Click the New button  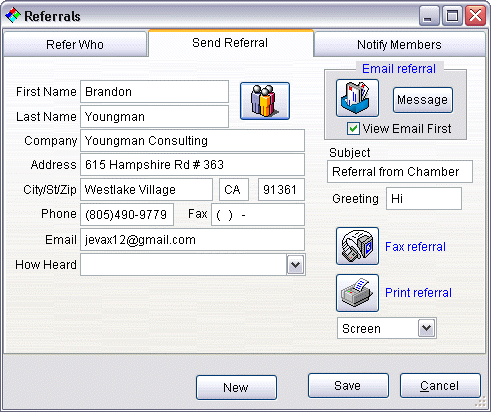[x=236, y=387]
